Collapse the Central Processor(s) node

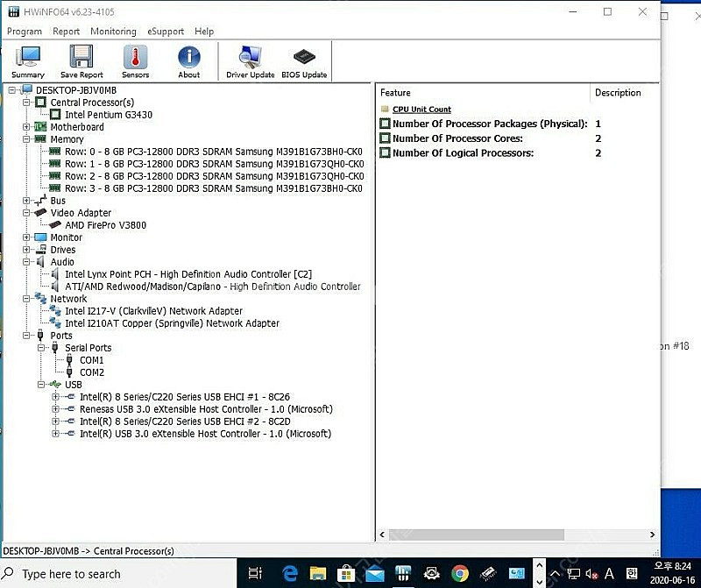(26, 103)
